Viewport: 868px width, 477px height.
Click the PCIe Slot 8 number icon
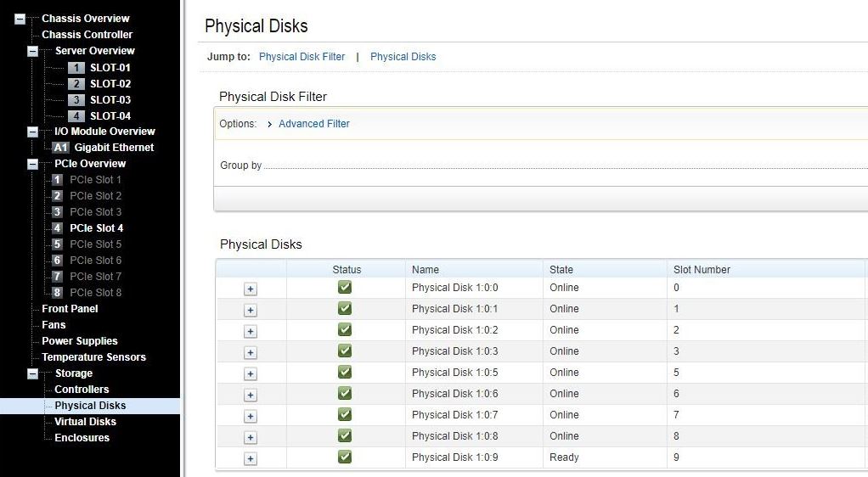click(x=57, y=292)
